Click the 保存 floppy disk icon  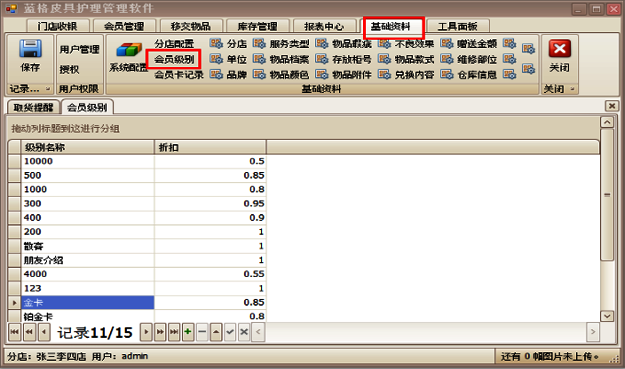pyautogui.click(x=30, y=49)
